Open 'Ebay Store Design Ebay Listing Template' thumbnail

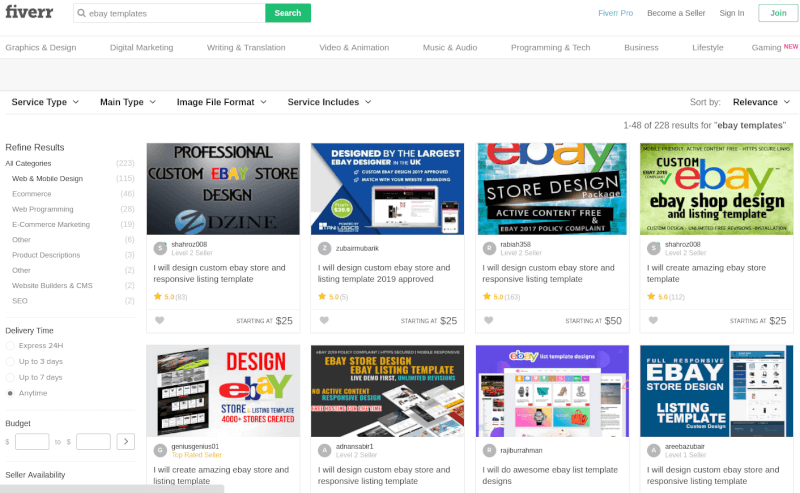[387, 391]
